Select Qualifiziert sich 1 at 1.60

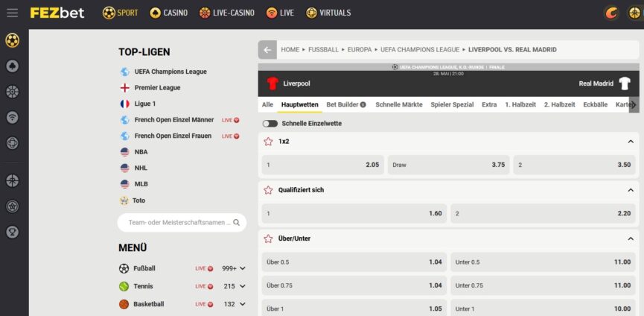[354, 214]
